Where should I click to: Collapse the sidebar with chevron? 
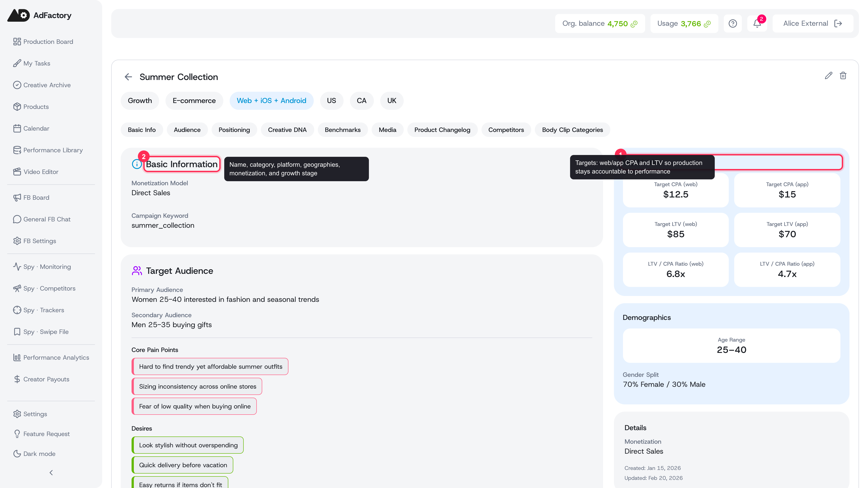(51, 472)
